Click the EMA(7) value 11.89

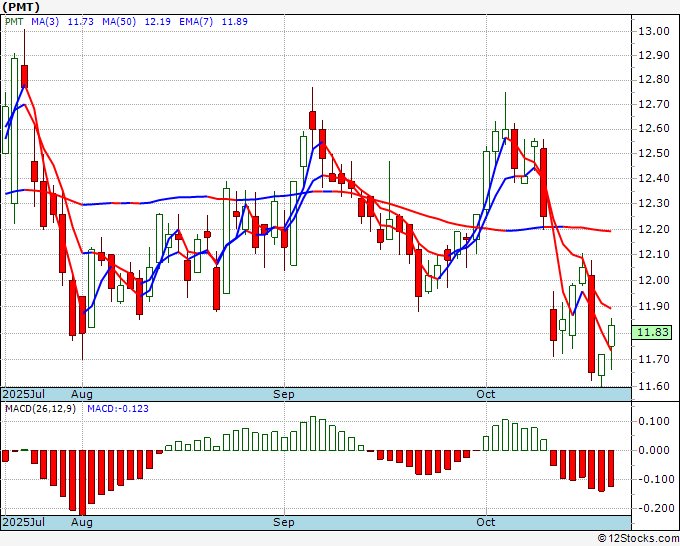tap(235, 22)
